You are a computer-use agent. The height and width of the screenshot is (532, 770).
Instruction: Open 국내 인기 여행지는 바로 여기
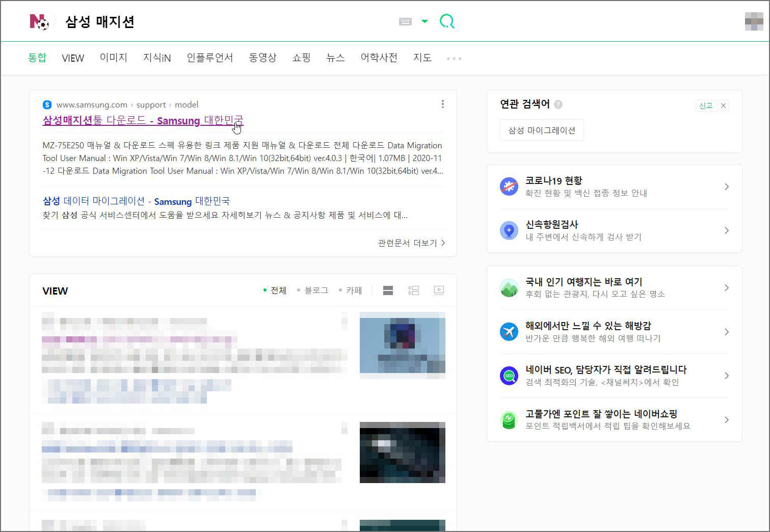[615, 288]
